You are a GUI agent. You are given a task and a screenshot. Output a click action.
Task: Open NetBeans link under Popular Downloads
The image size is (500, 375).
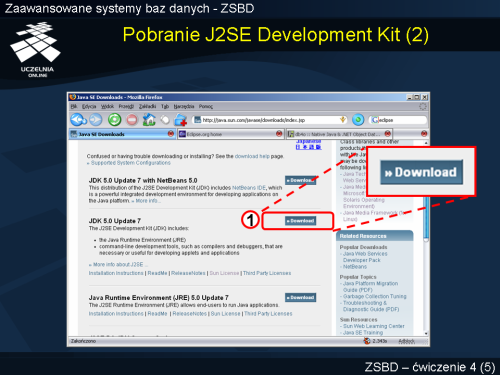(355, 267)
